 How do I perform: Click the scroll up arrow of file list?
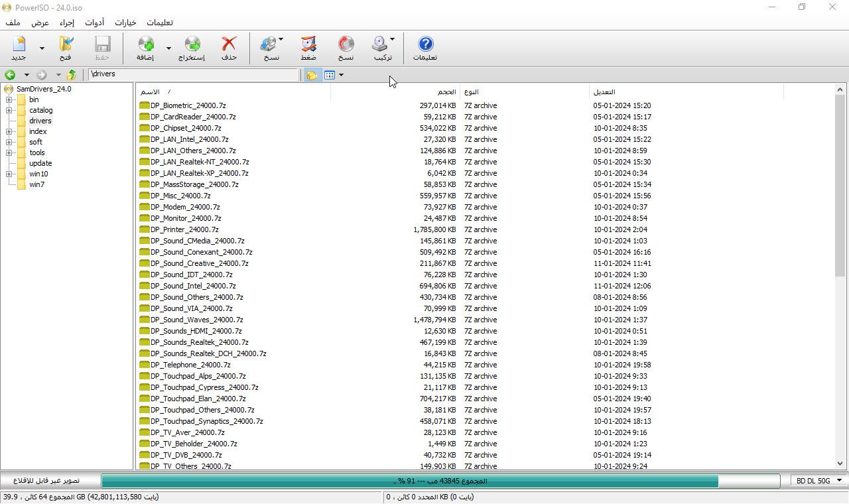(840, 90)
